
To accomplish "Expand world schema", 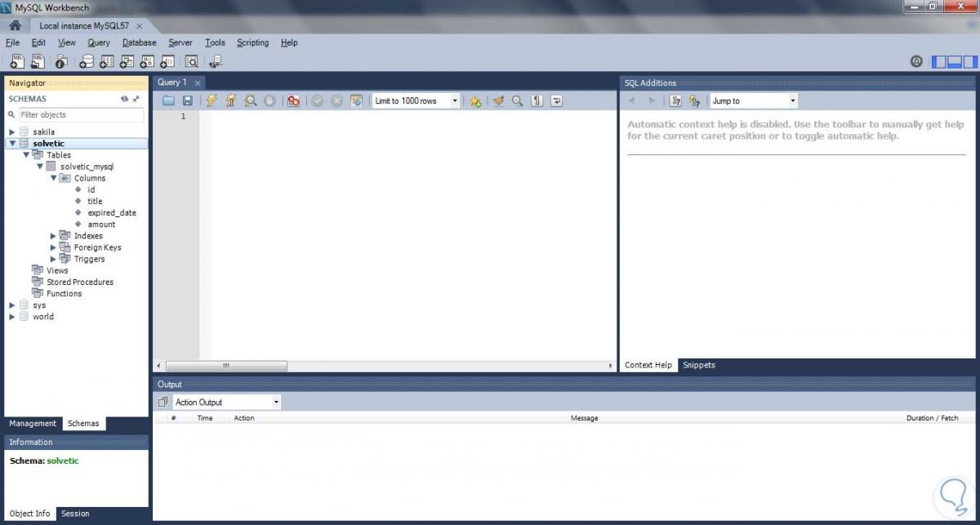I will click(12, 317).
